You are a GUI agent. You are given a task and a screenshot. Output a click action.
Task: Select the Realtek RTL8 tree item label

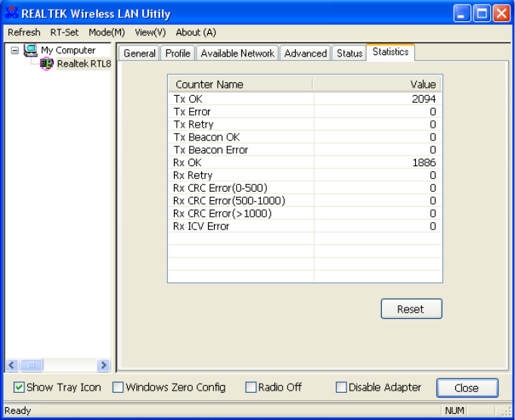coord(84,63)
